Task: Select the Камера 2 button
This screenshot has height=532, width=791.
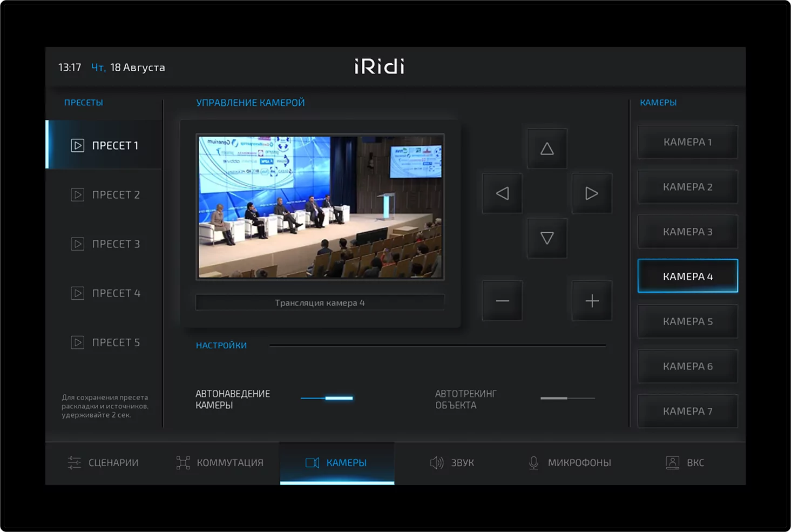Action: (687, 186)
